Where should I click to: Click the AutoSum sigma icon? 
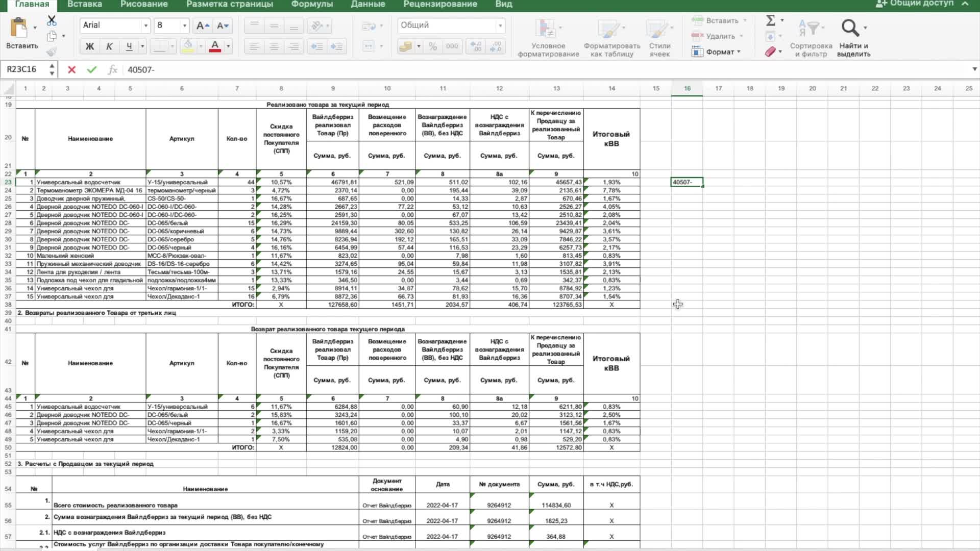[x=771, y=20]
